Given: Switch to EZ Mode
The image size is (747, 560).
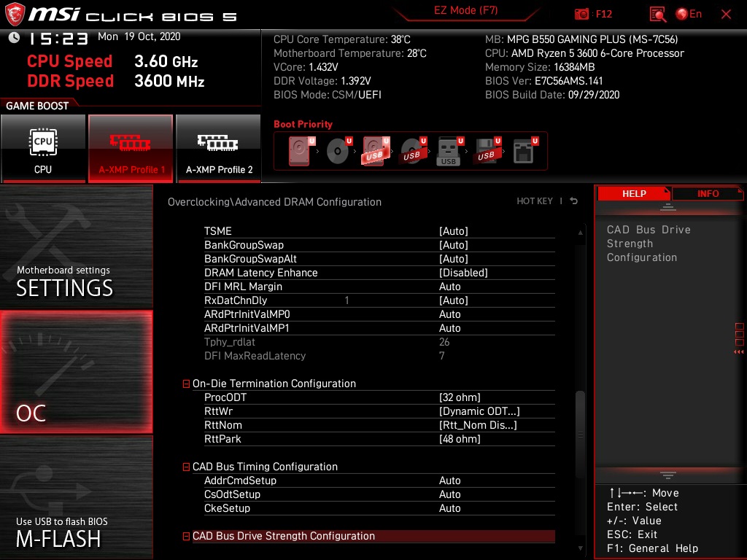Looking at the screenshot, I should pyautogui.click(x=466, y=11).
